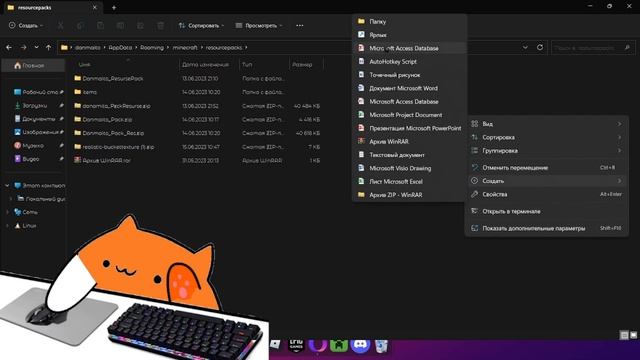Create Лист Microsoft Excel from submenu
Image resolution: width=640 pixels, height=360 pixels.
point(409,181)
